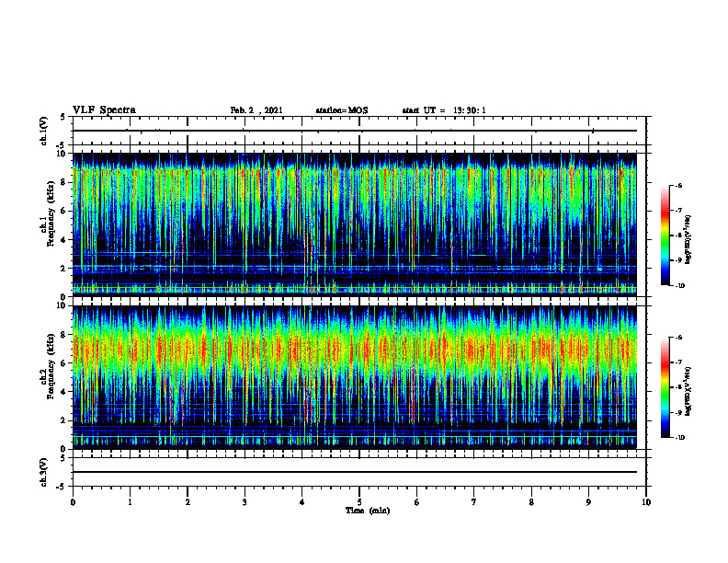Click time axis tick label "7"
The width and height of the screenshot is (728, 563).
click(x=474, y=502)
